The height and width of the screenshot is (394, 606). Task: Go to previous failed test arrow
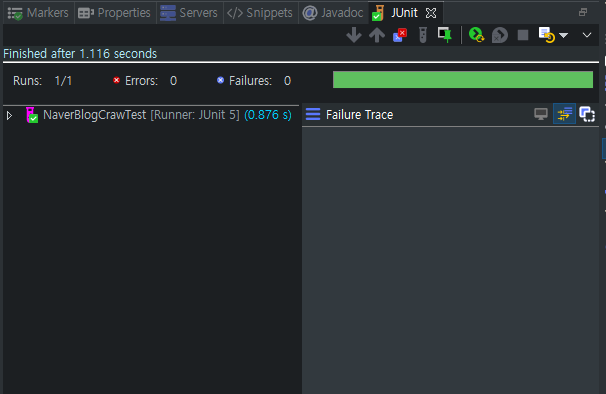tap(377, 35)
